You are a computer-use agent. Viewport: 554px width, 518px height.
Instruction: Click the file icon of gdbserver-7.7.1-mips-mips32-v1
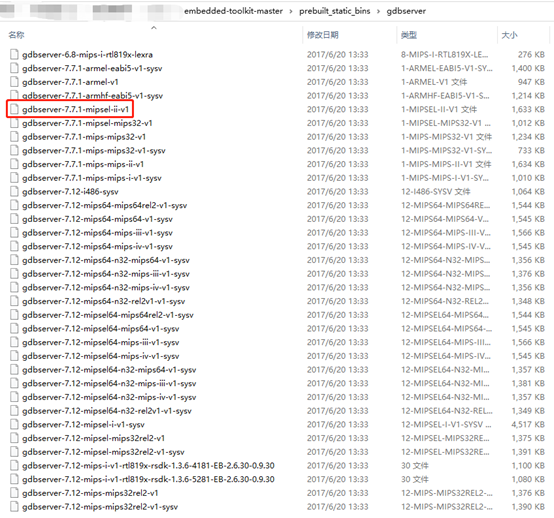tap(14, 137)
